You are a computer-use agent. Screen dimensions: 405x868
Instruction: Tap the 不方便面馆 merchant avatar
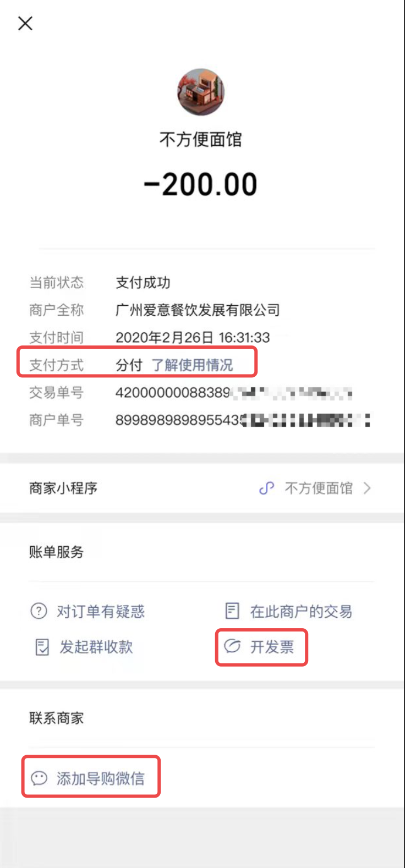201,92
